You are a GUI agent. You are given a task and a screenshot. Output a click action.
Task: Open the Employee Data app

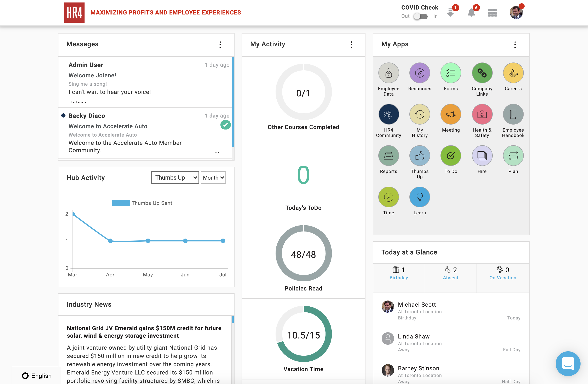(x=388, y=73)
